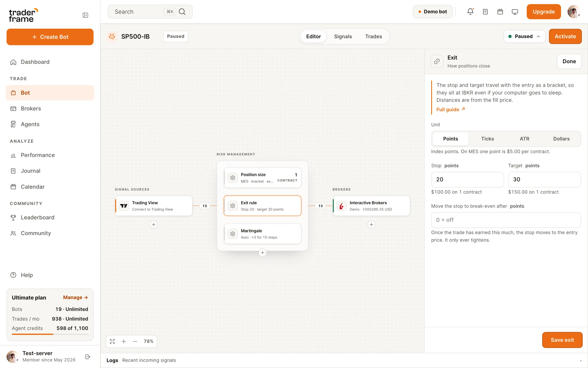Image resolution: width=588 pixels, height=368 pixels.
Task: Click the search magnifier icon
Action: coord(182,12)
